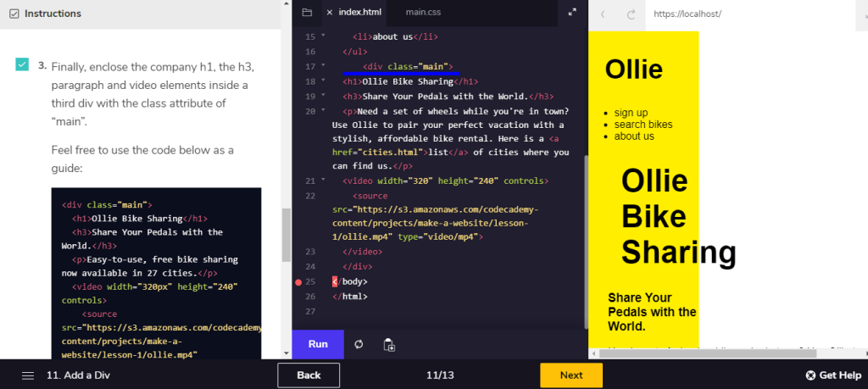Open the file navigator folder icon

(x=307, y=13)
